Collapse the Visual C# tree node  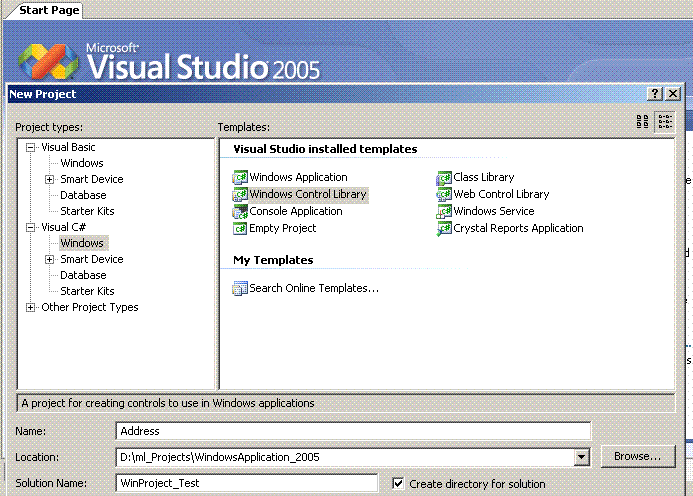(x=30, y=228)
